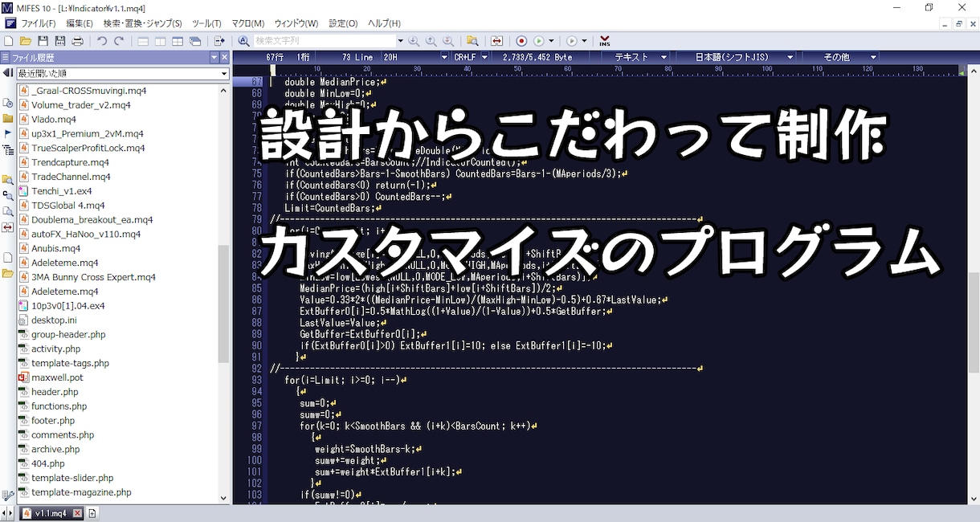The image size is (980, 522).
Task: Click the new tab icon beside v1.1.mq4 tab
Action: (x=92, y=513)
